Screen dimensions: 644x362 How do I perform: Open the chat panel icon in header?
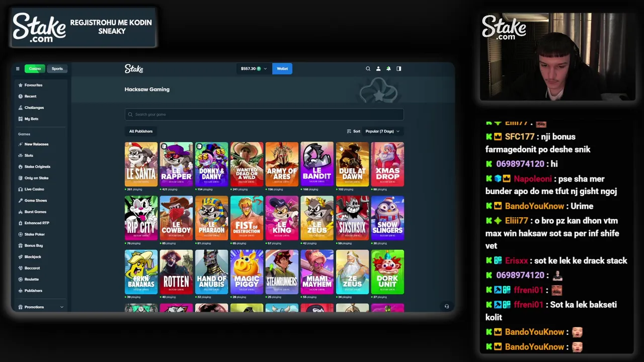pos(399,68)
